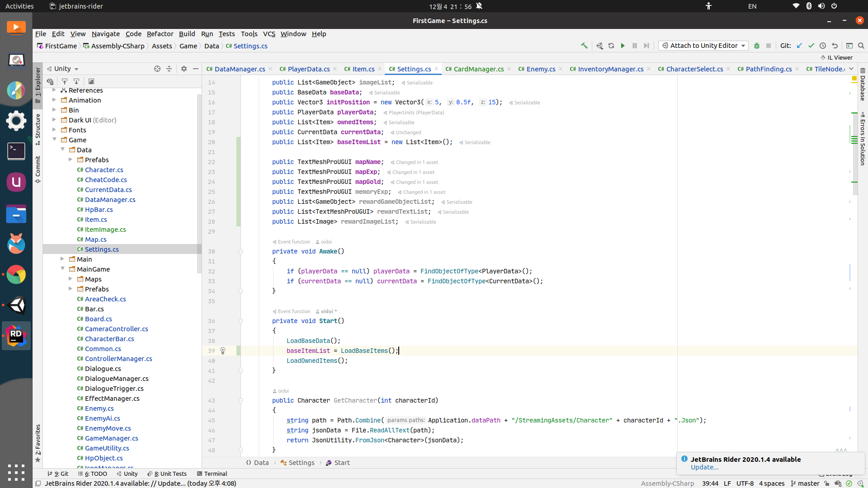Click the green Unity play icon
868x488 pixels.
(623, 46)
